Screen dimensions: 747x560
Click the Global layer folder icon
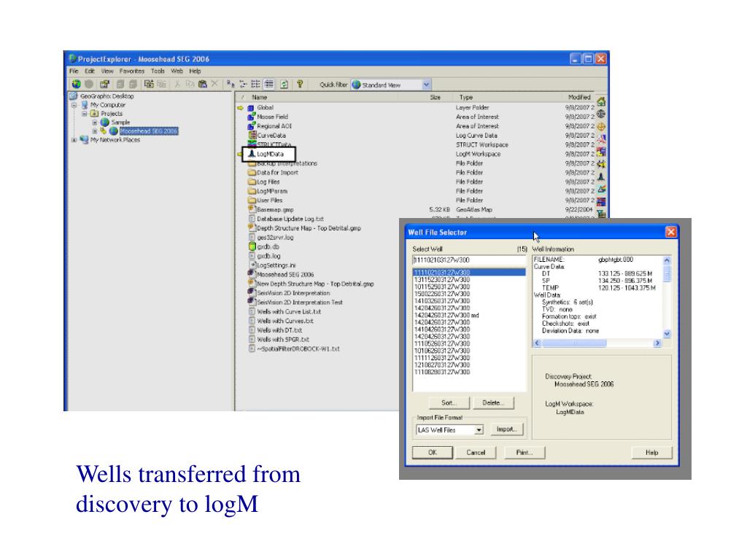tap(251, 108)
